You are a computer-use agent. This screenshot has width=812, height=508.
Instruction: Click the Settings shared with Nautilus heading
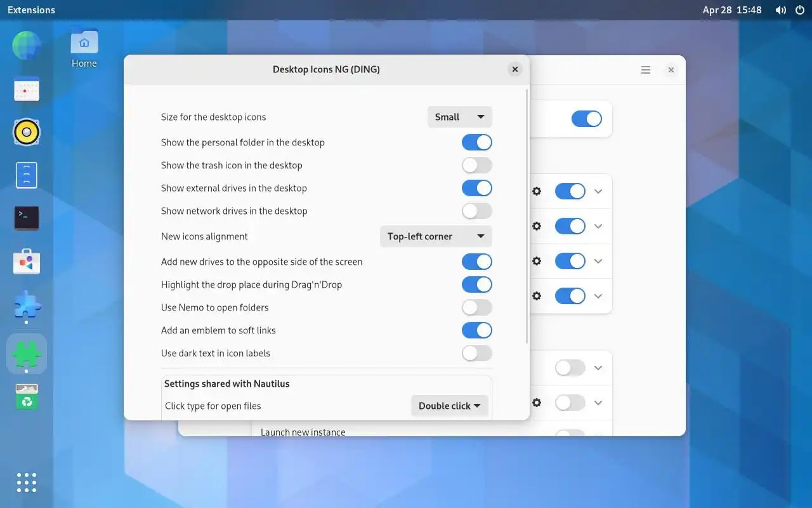(227, 384)
